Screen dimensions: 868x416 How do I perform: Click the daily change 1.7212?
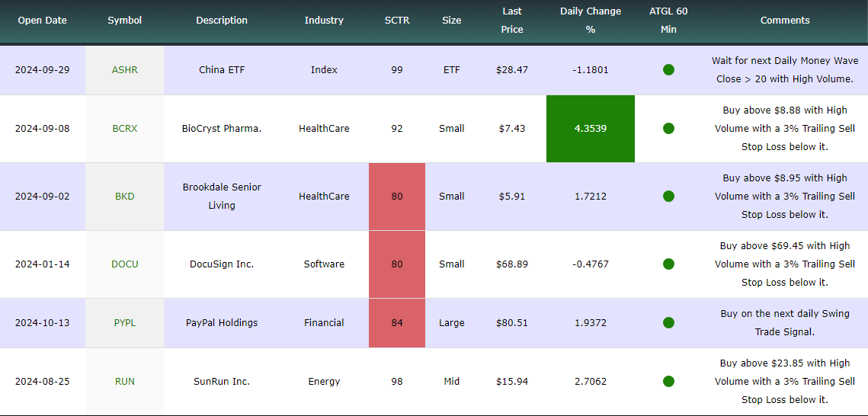(x=590, y=196)
